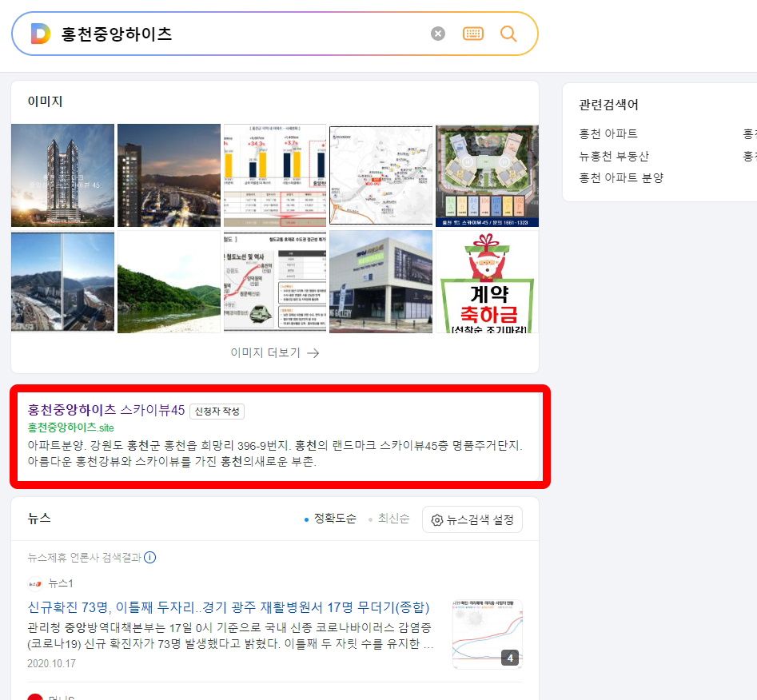Click 이미지 더보기 to see more images
The image size is (757, 700).
point(275,353)
